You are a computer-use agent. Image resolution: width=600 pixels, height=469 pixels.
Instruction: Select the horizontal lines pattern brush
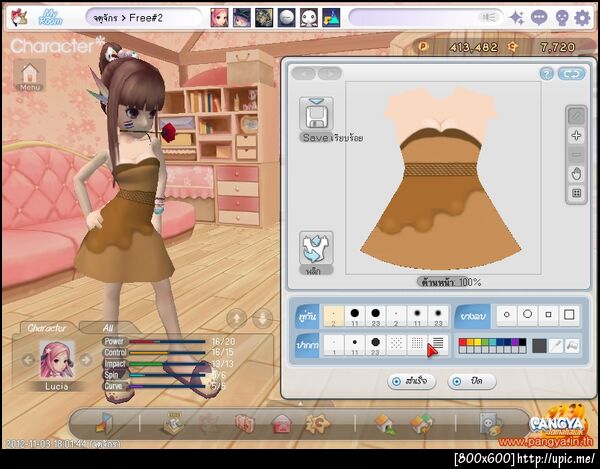point(438,345)
